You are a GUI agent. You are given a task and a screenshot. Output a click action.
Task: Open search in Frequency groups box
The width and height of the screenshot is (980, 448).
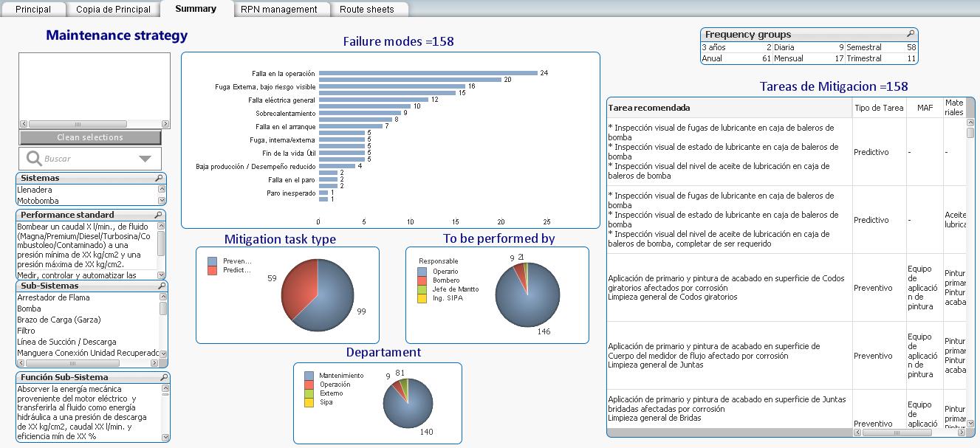click(911, 35)
